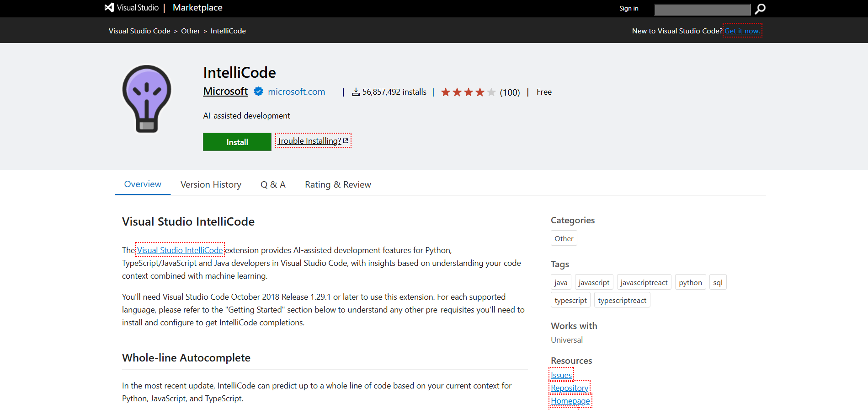Open the Visual Studio IntelliCode inline link
Screen dimensions: 868x410
(x=180, y=250)
